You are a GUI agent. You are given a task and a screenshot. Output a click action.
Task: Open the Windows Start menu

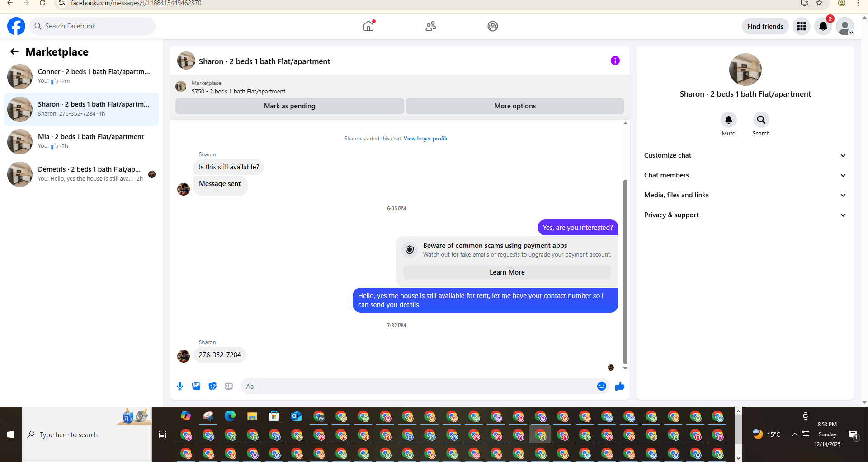(x=11, y=434)
